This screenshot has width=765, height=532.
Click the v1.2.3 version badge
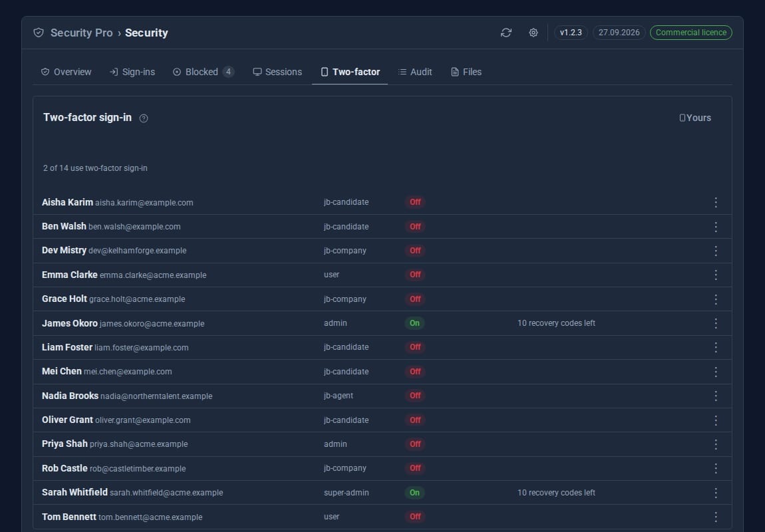click(571, 33)
